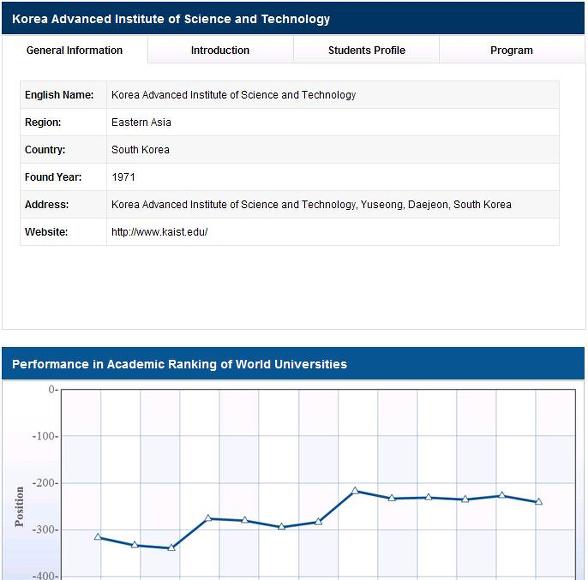The width and height of the screenshot is (588, 580).
Task: Switch to the Students Profile tab
Action: pyautogui.click(x=367, y=50)
